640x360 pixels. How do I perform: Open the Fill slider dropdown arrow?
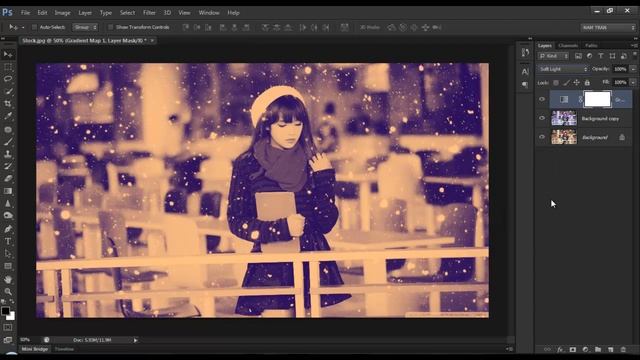point(633,82)
